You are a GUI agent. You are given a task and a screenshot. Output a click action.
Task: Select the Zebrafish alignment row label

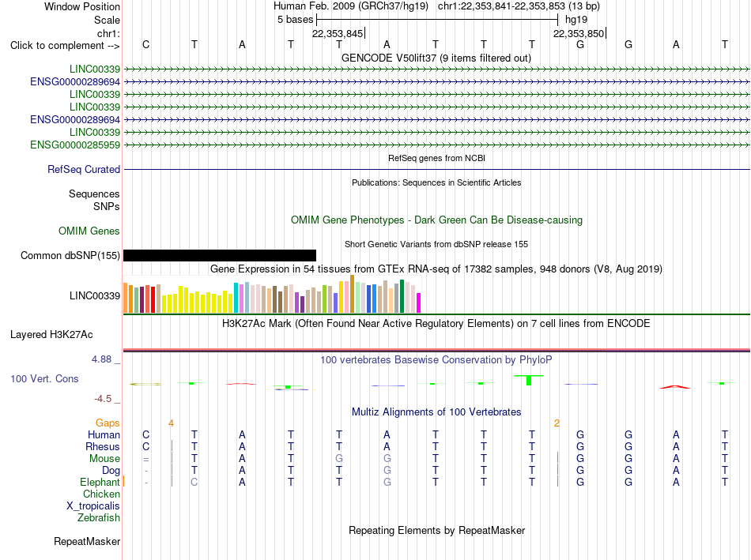click(x=99, y=518)
